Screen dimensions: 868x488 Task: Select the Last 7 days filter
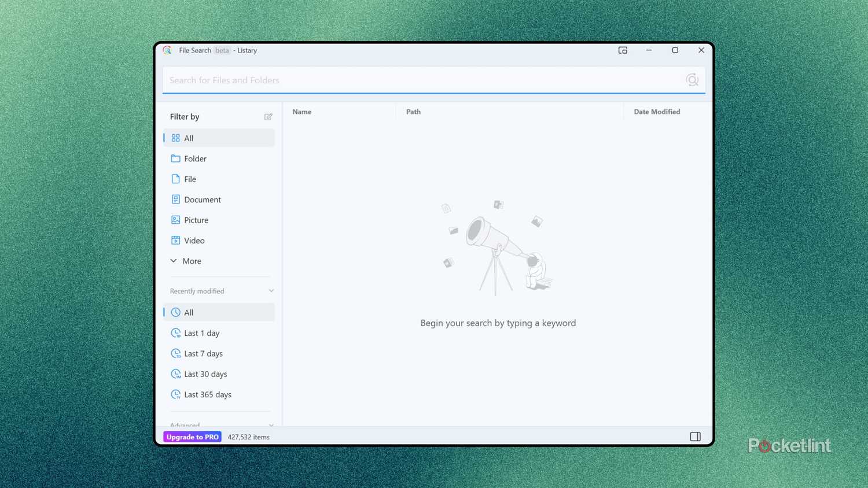click(204, 353)
